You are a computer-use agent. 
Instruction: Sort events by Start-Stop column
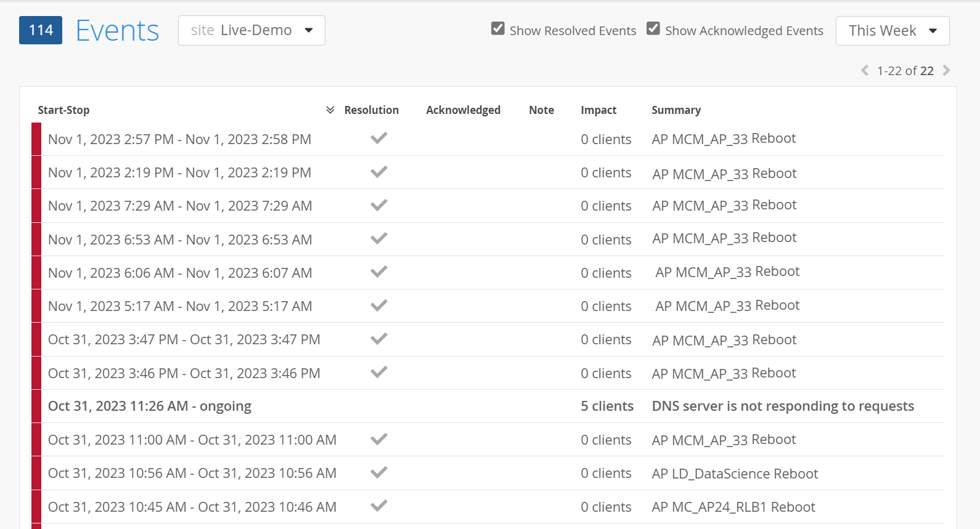pyautogui.click(x=63, y=110)
